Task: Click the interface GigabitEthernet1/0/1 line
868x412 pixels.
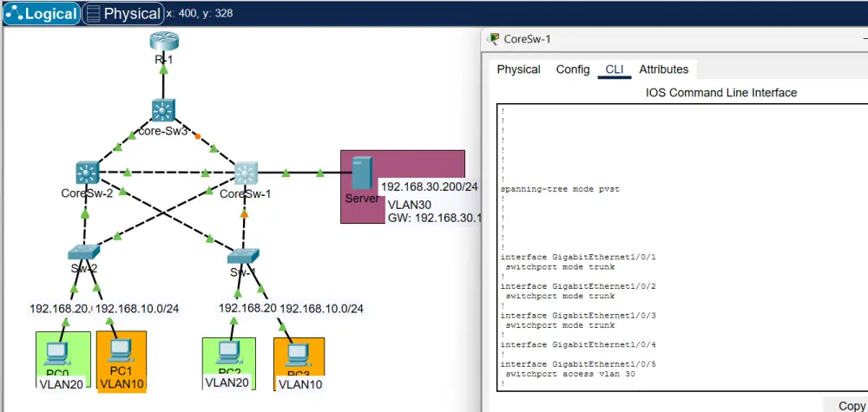Action: tap(578, 257)
